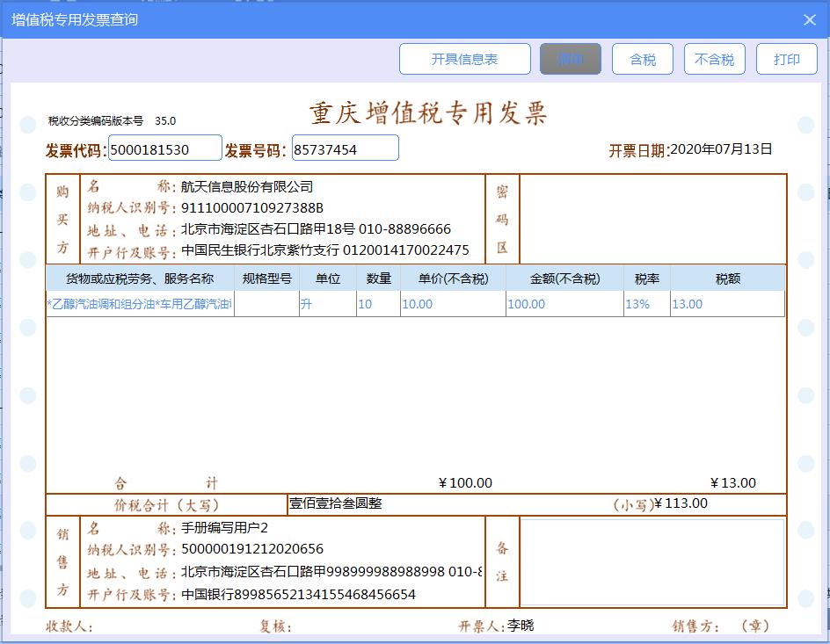Viewport: 830px width, 644px height.
Task: Close the 增值税专用发票查询 dialog
Action: 810,19
